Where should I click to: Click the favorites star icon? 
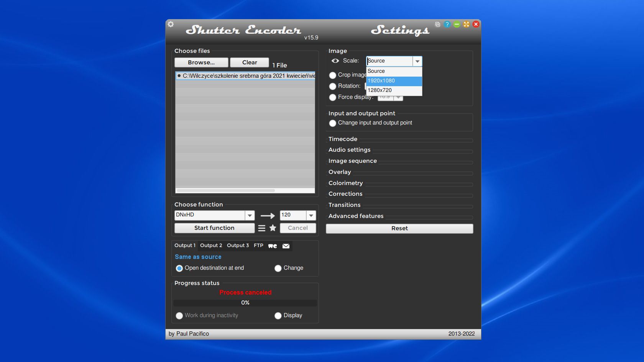pos(273,228)
